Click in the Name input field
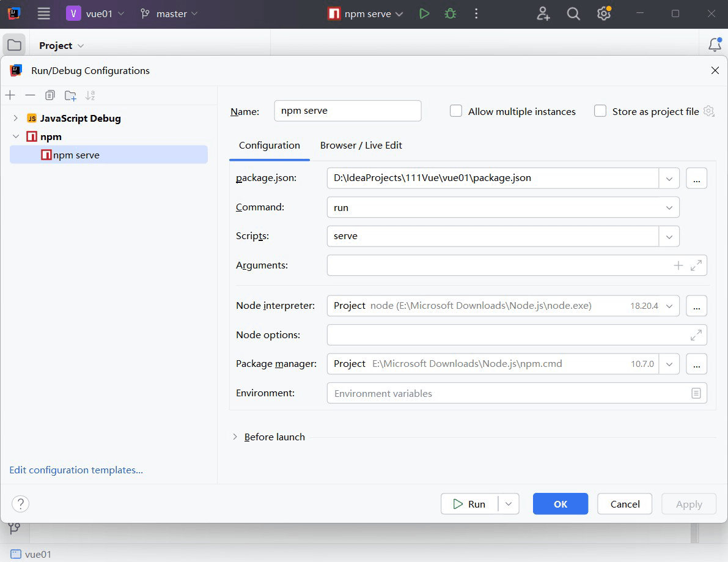 [x=347, y=111]
